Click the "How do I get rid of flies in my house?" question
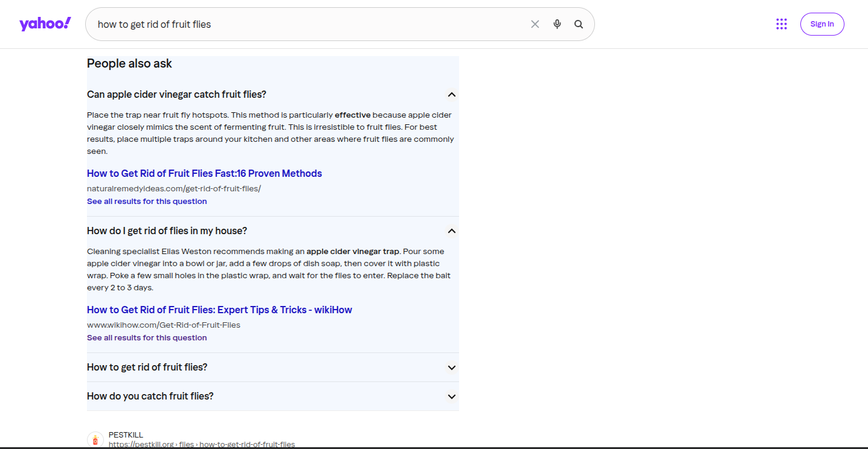The width and height of the screenshot is (868, 449). point(167,231)
